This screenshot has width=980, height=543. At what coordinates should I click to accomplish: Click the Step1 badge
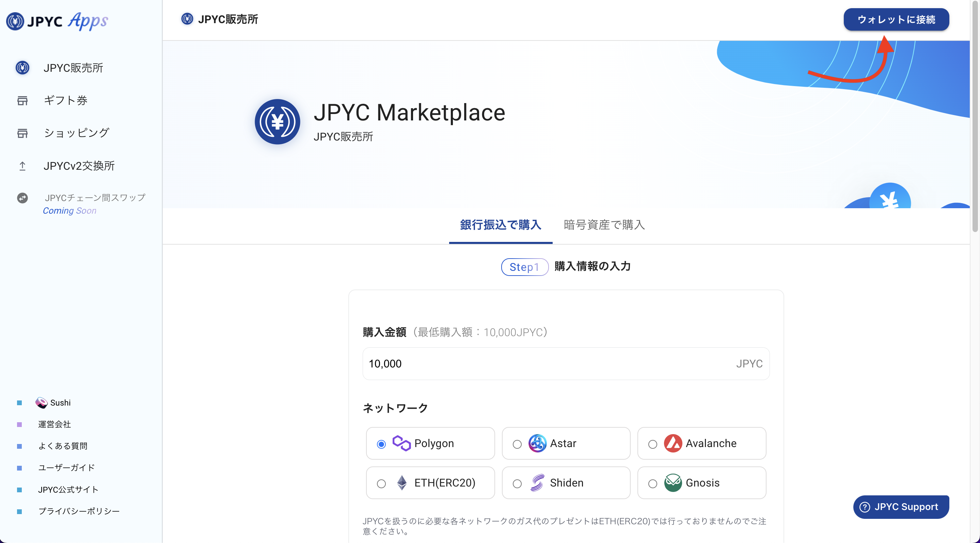point(525,267)
